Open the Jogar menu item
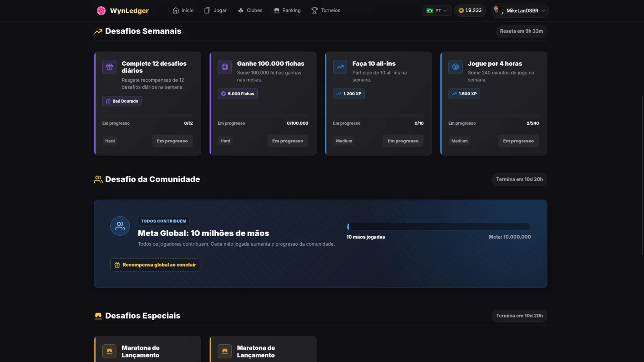 click(x=215, y=10)
